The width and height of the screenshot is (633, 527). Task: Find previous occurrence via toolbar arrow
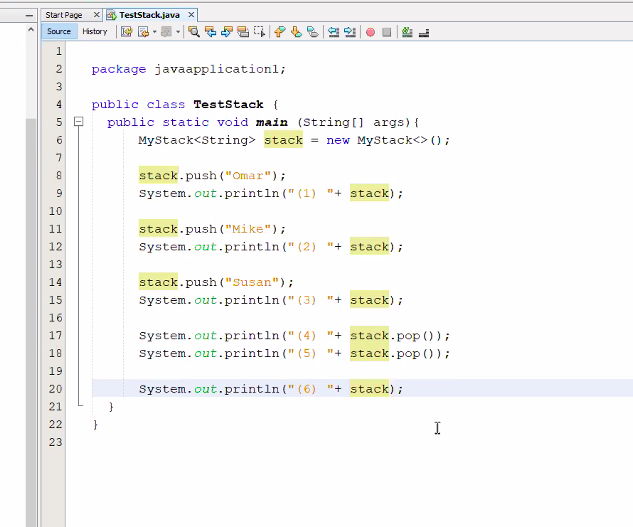click(210, 31)
